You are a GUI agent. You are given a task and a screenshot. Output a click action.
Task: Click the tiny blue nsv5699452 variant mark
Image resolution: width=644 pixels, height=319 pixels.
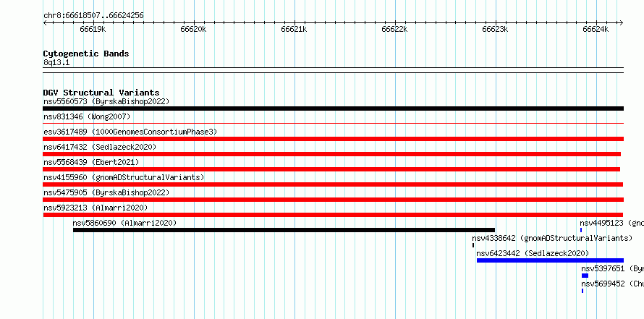pyautogui.click(x=582, y=291)
